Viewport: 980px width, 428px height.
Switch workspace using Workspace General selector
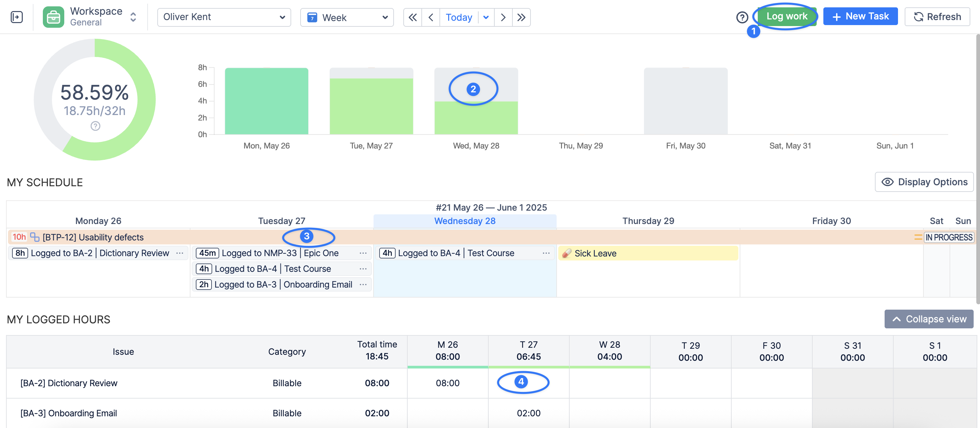point(133,17)
